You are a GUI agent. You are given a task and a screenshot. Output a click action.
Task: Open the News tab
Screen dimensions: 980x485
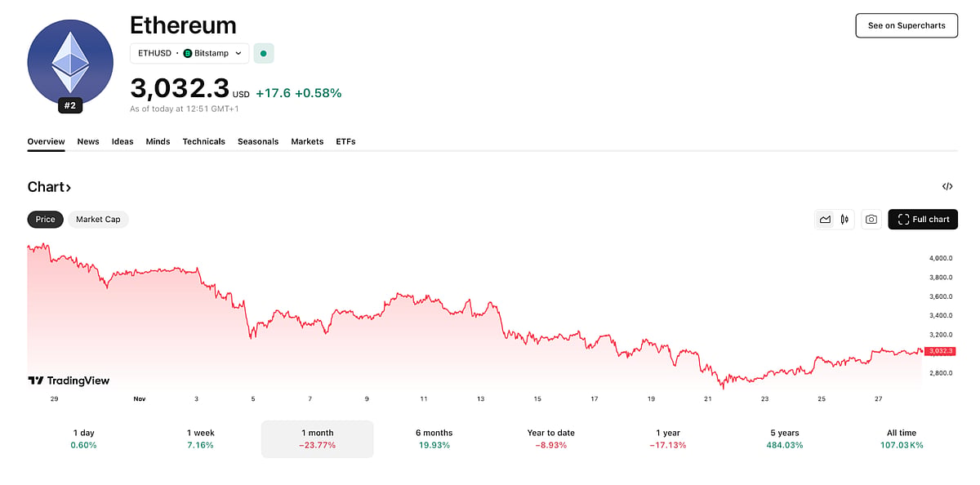(88, 141)
